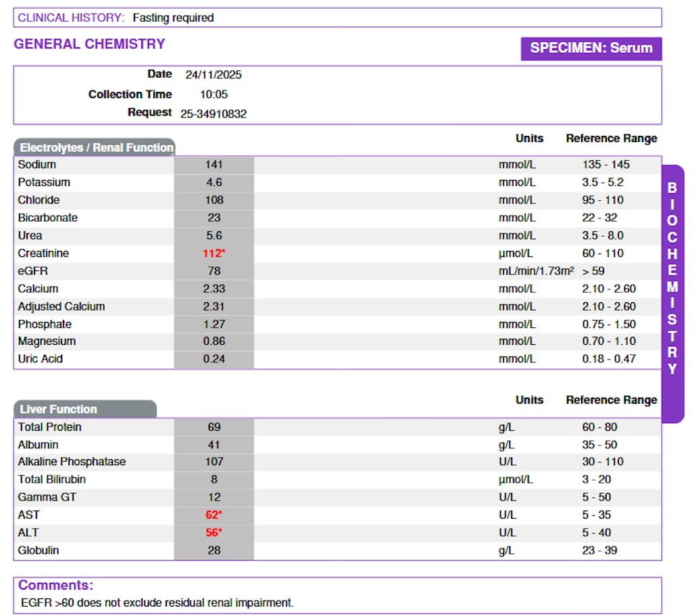Click the EGFR residual renal impairment comment
The width and height of the screenshot is (692, 616).
coord(158,602)
